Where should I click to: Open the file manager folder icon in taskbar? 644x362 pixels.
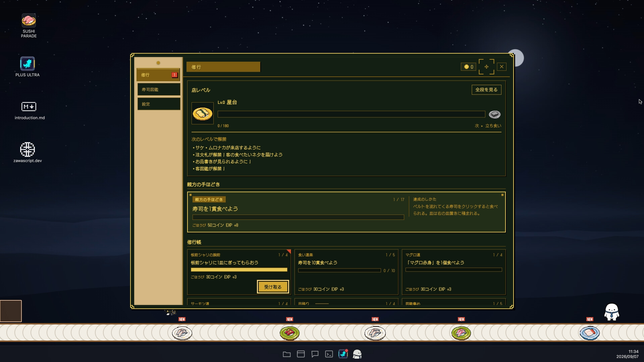287,354
